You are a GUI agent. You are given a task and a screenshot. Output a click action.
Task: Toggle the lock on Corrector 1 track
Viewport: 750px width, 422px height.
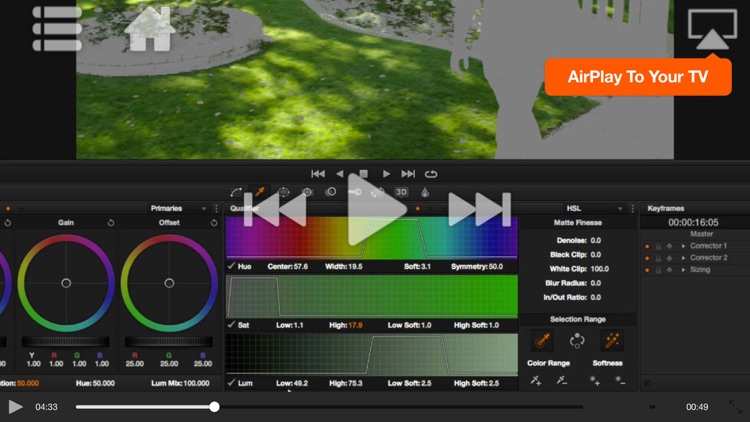658,246
